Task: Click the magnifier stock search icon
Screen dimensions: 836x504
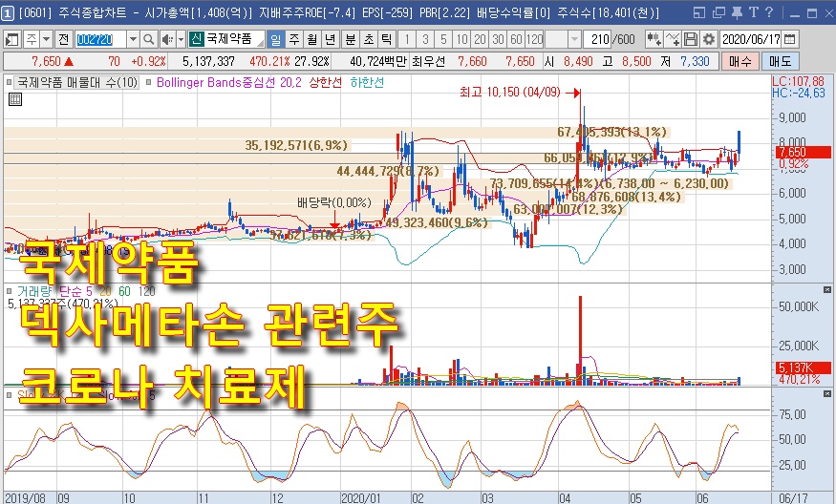Action: coord(149,39)
